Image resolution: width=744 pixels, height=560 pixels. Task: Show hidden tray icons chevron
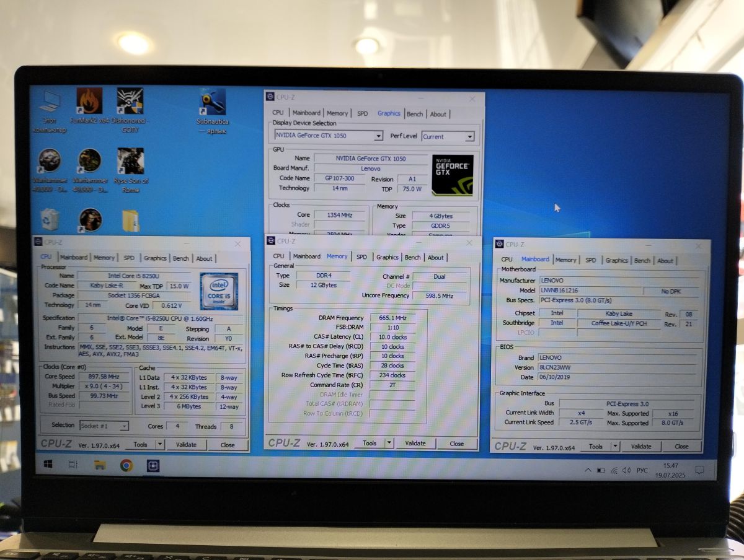[x=588, y=470]
